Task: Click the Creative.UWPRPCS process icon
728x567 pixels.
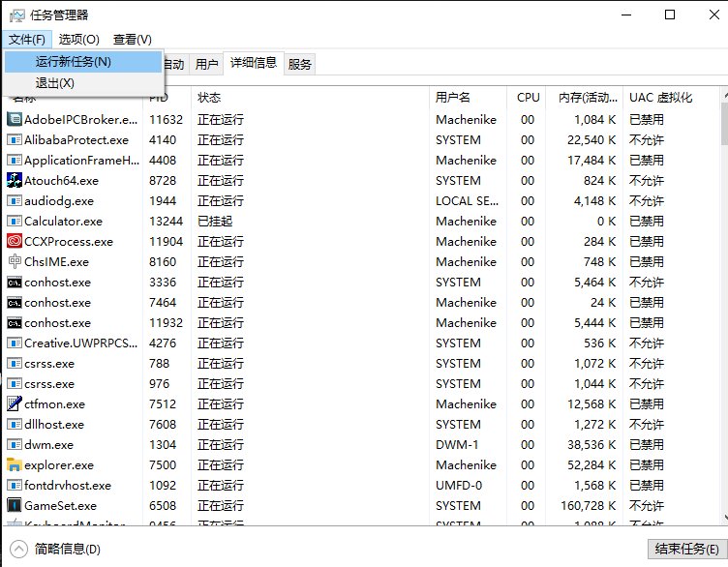Action: pos(15,343)
